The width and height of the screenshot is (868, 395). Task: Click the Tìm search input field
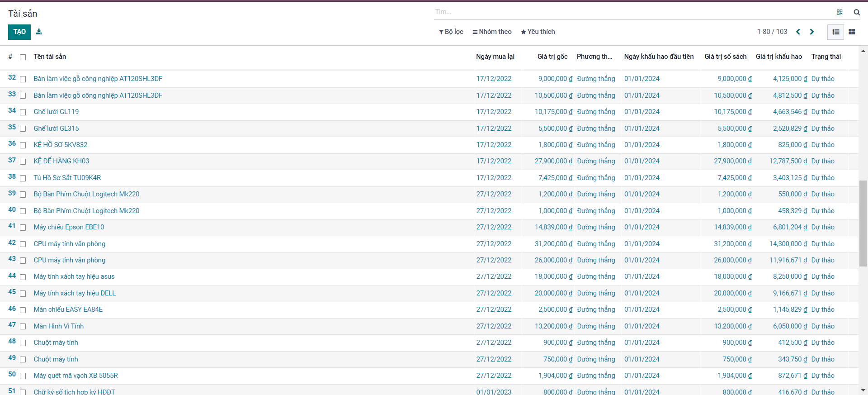tap(633, 12)
